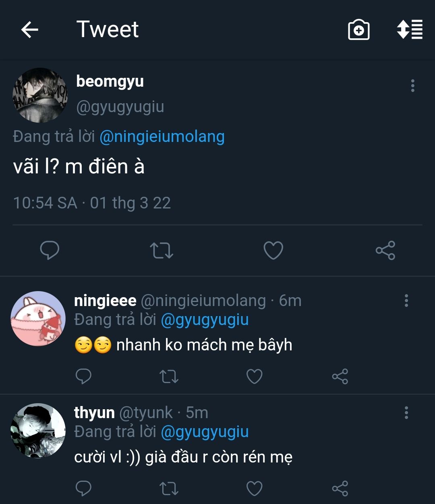
Task: Share beomgyu's main tweet
Action: tap(385, 250)
